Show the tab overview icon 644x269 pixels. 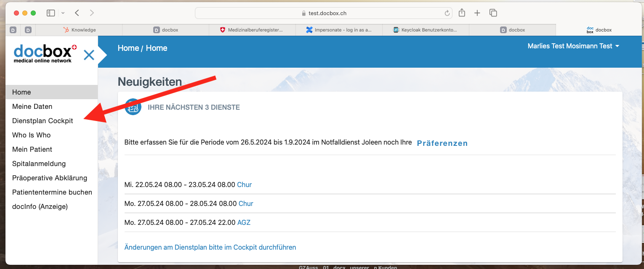493,13
